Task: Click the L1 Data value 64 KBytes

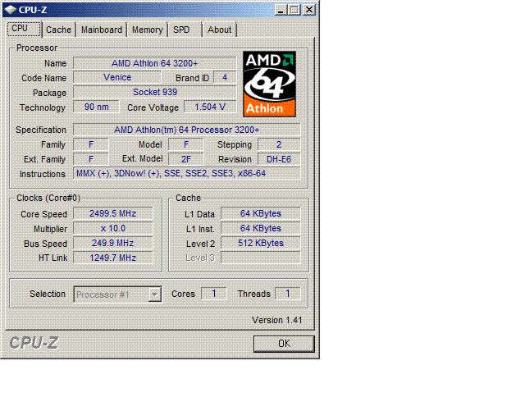Action: click(261, 213)
